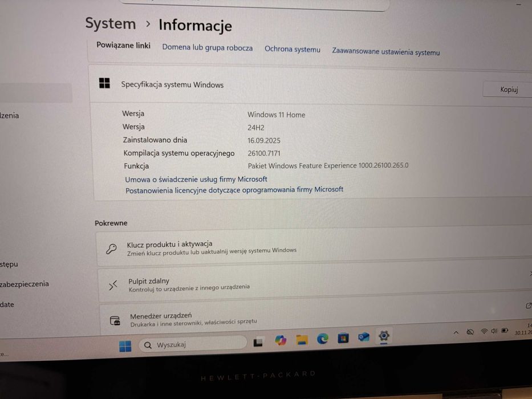The image size is (532, 399).
Task: Show hidden system tray icons
Action: 456,332
